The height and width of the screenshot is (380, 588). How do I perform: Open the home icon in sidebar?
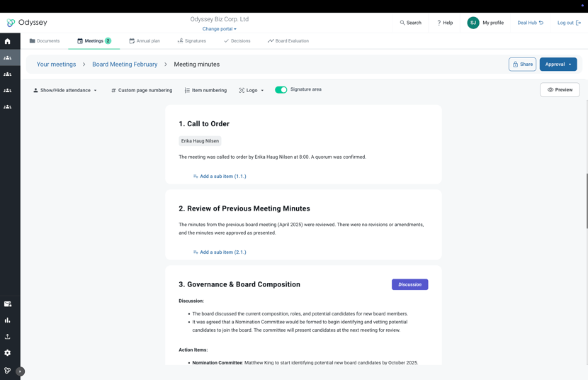click(8, 41)
